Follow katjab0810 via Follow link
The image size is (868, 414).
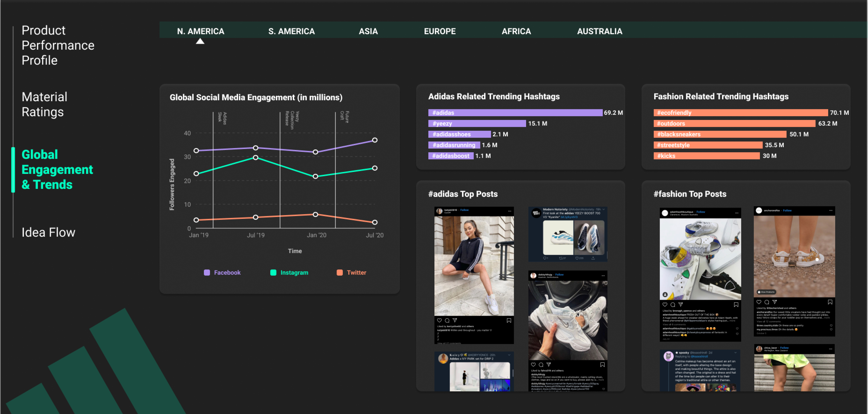tap(464, 210)
